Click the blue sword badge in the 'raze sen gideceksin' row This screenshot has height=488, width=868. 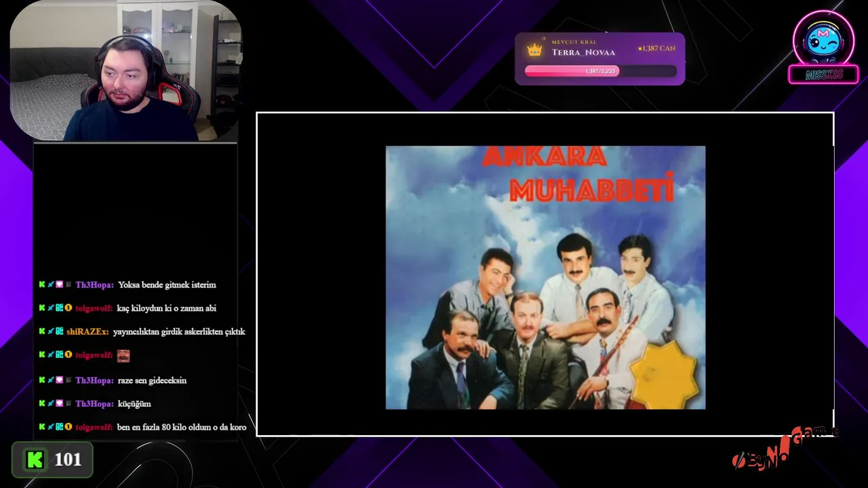51,380
